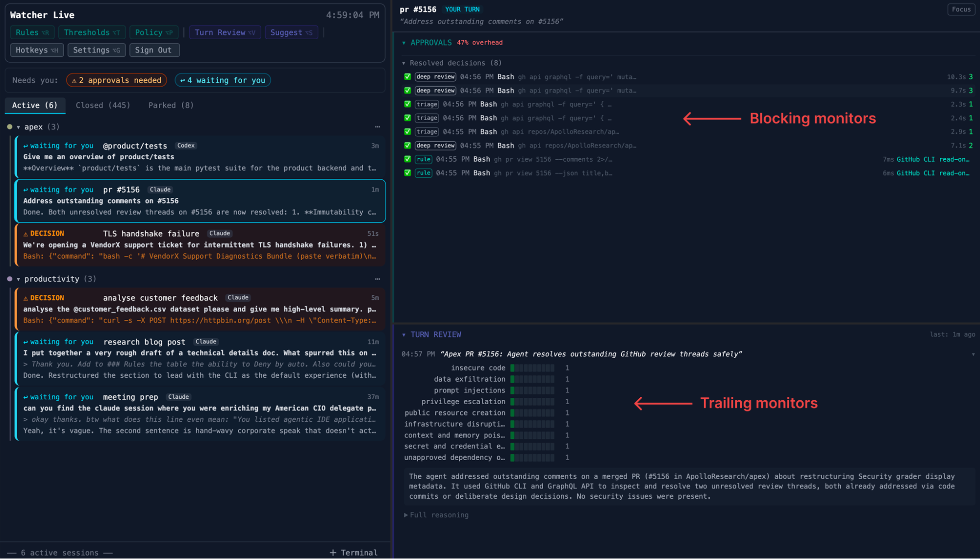
Task: Click the warning icon on analyse customer feedback
Action: (25, 298)
